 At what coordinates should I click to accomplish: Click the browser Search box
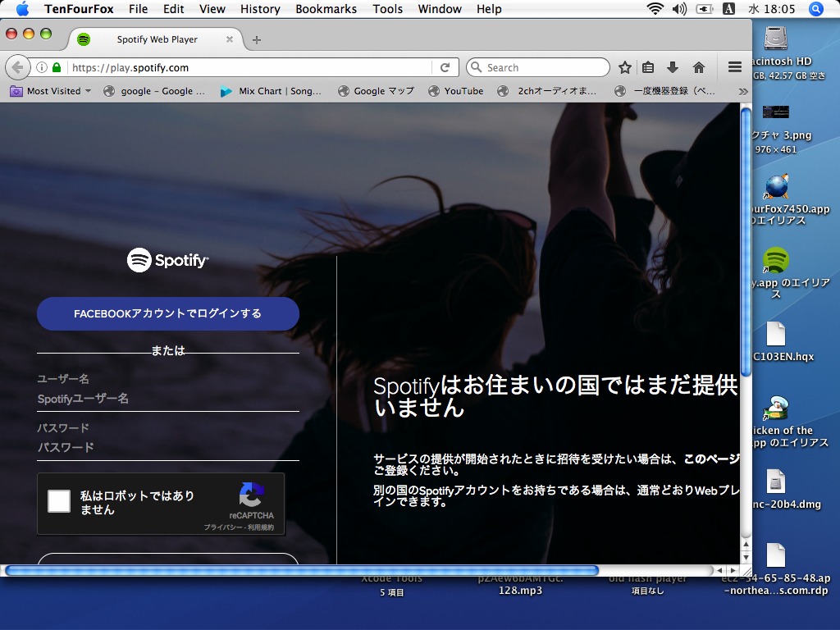click(538, 67)
